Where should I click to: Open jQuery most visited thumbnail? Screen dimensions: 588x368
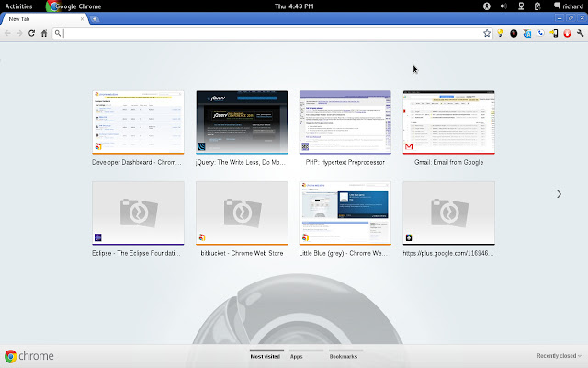[x=242, y=122]
